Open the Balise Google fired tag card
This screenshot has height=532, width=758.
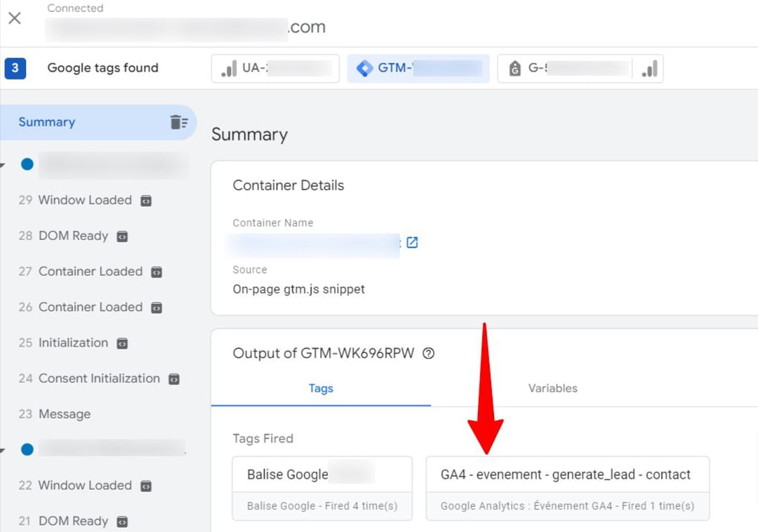click(322, 488)
